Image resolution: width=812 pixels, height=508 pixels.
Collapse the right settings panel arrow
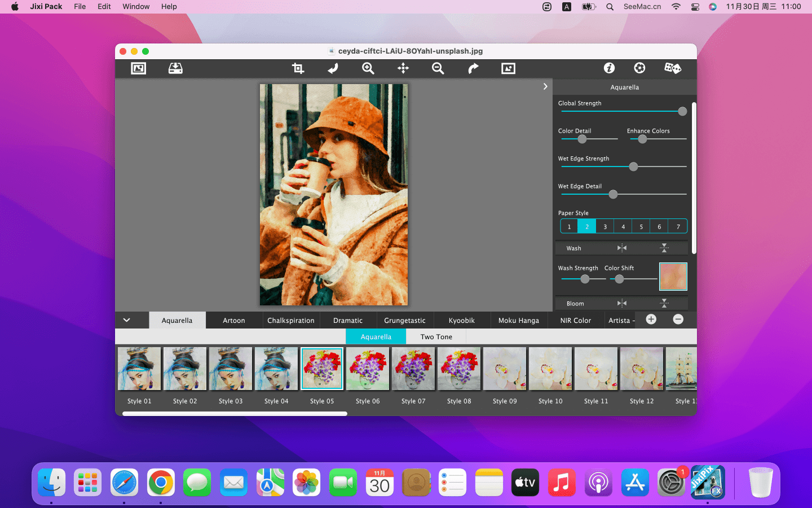[x=545, y=86]
